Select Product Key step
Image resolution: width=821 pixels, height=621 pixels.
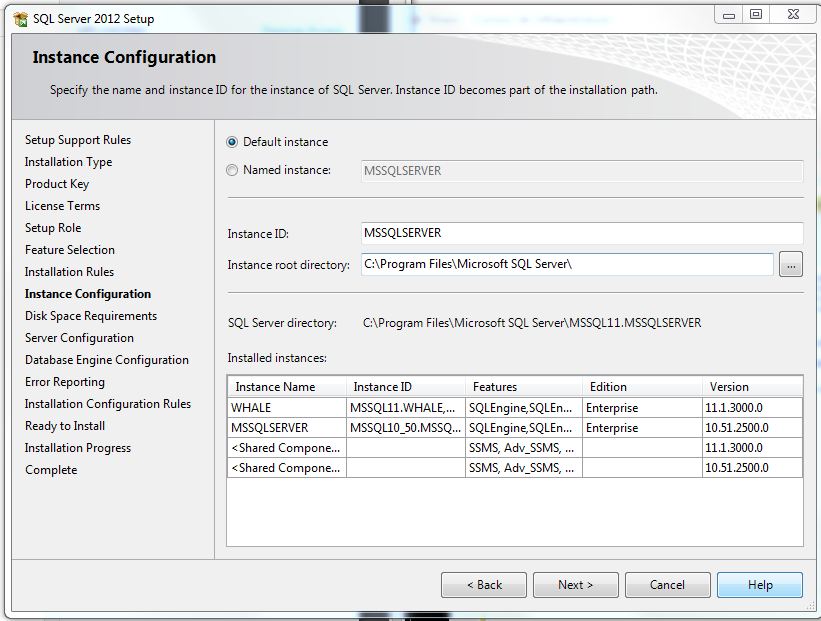click(x=57, y=184)
